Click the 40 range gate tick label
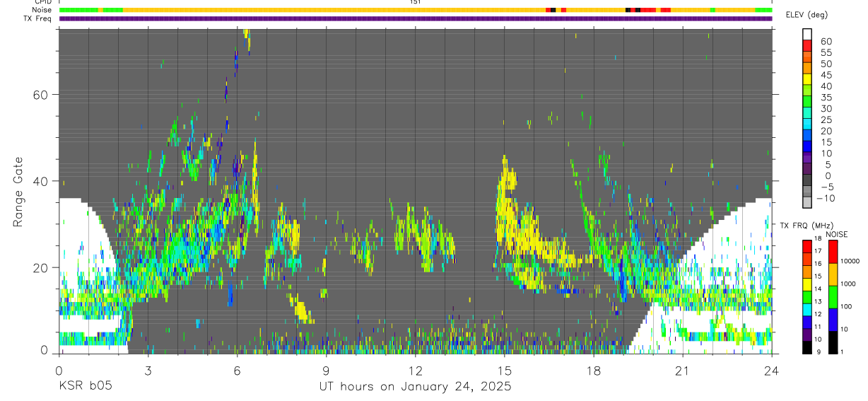Image resolution: width=868 pixels, height=401 pixels. click(x=40, y=181)
